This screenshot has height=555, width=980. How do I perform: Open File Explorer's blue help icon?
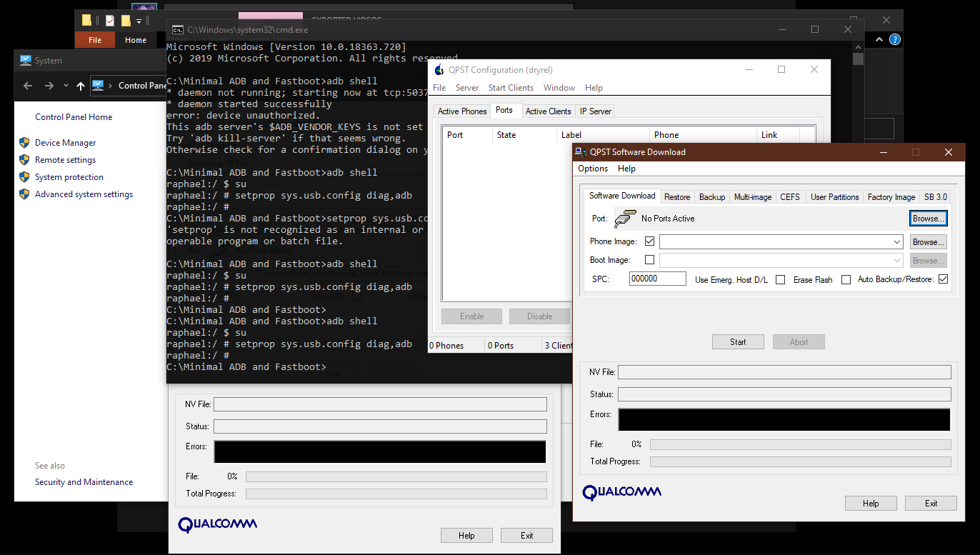[895, 40]
